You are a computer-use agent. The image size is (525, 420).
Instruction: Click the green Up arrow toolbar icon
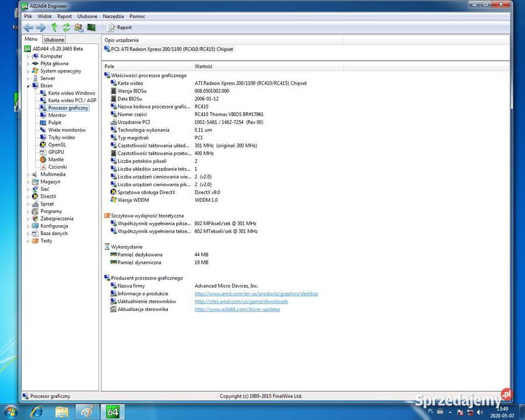click(x=54, y=27)
